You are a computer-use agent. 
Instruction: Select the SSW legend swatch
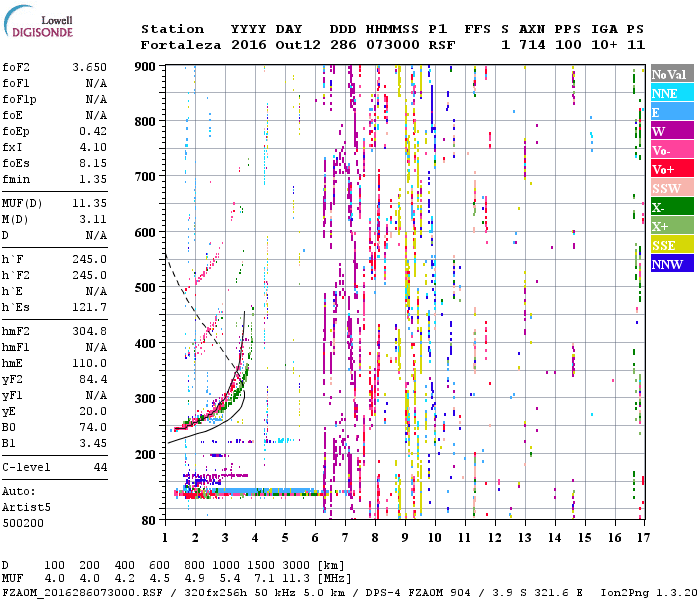point(672,188)
